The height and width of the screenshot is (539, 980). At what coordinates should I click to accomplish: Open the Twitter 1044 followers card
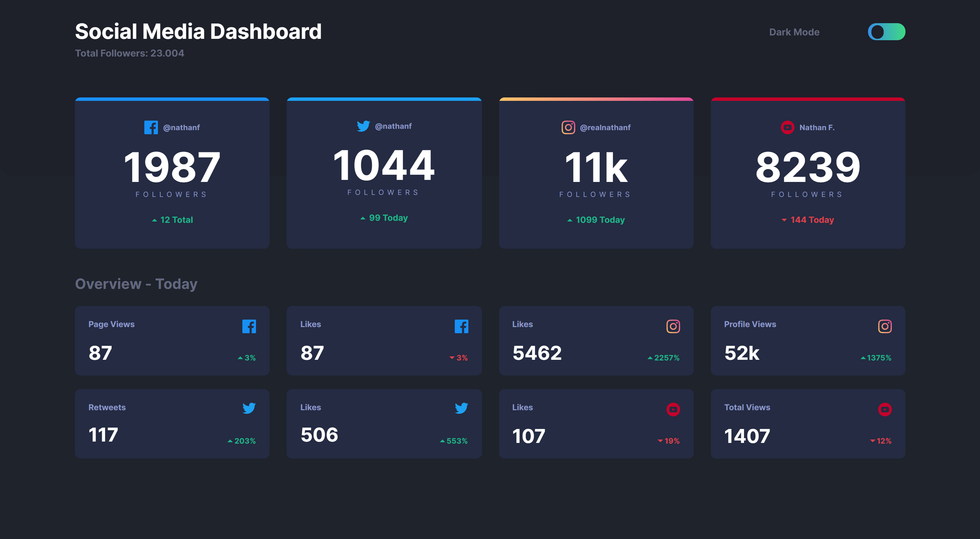[x=384, y=173]
